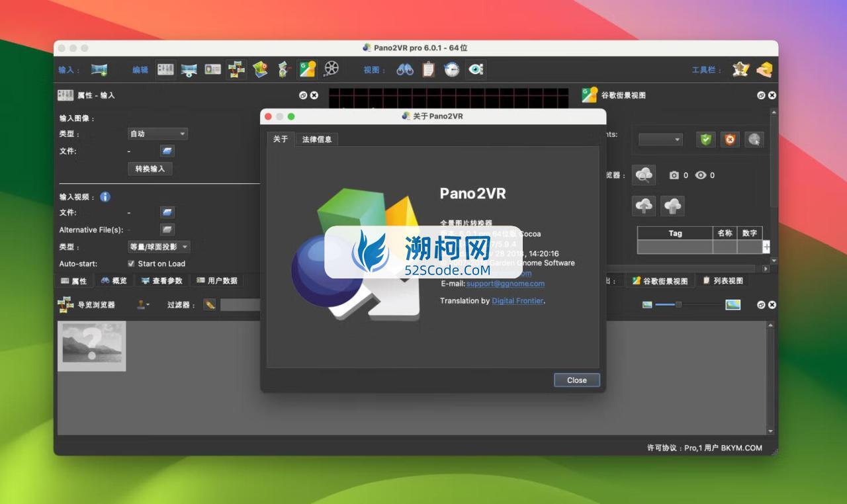This screenshot has width=847, height=504.
Task: Switch to the 属性 bottom tab
Action: (74, 280)
